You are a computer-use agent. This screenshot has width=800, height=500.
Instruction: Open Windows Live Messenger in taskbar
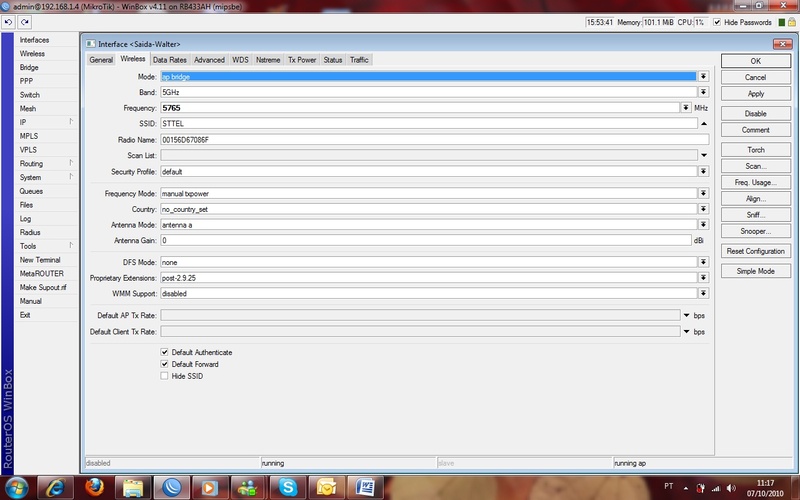248,488
